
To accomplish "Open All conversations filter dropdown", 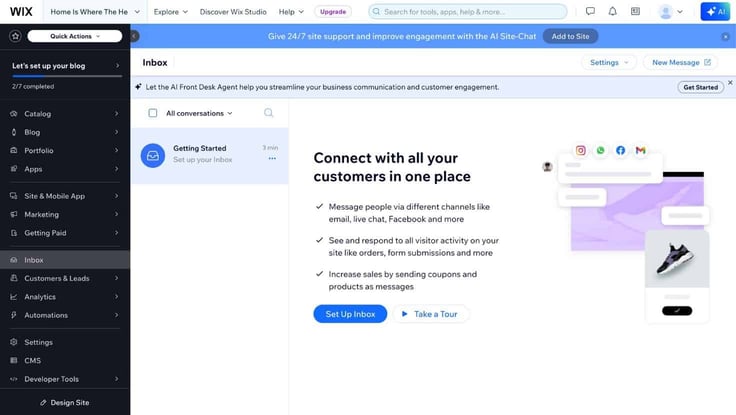I will tap(199, 113).
